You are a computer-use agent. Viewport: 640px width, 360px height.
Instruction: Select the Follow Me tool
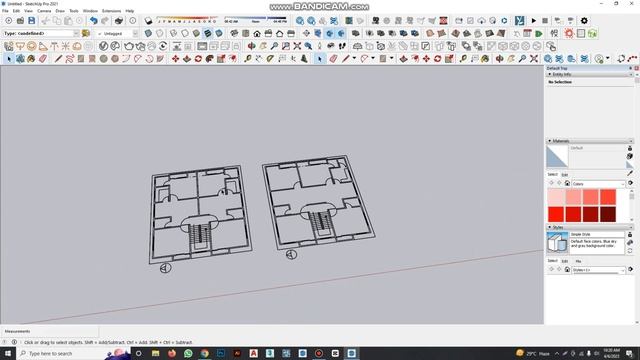[209, 59]
